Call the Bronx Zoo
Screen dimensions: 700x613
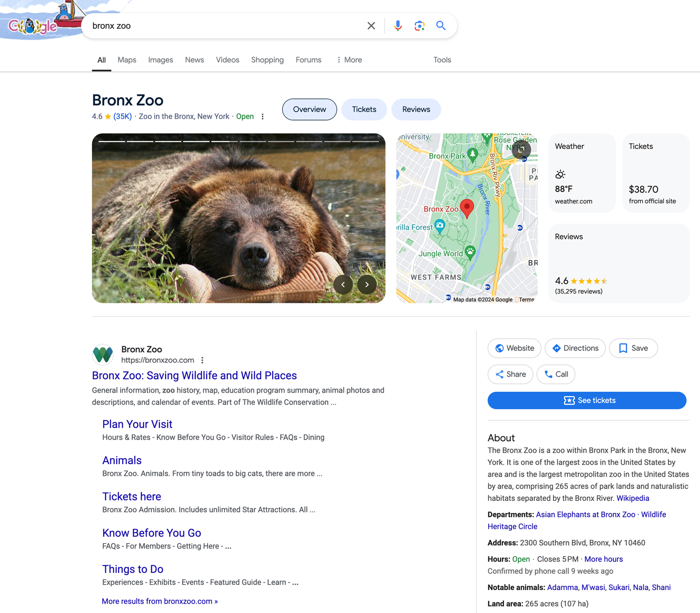(555, 374)
